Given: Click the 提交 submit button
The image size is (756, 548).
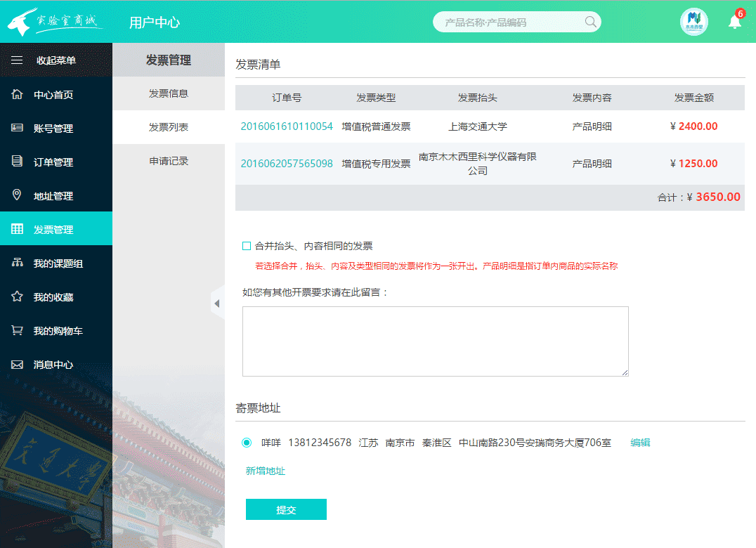Looking at the screenshot, I should pyautogui.click(x=286, y=509).
